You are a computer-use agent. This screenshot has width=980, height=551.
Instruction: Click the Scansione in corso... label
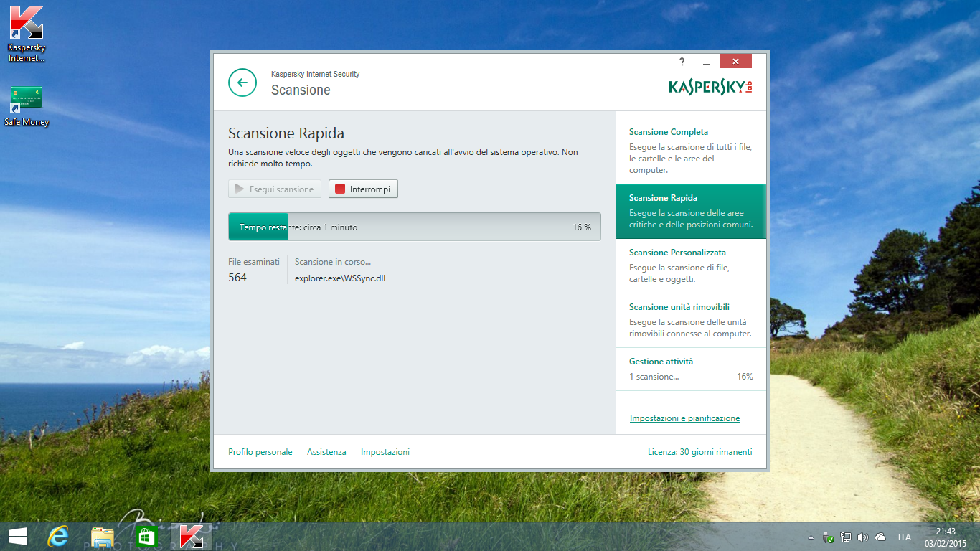click(333, 262)
